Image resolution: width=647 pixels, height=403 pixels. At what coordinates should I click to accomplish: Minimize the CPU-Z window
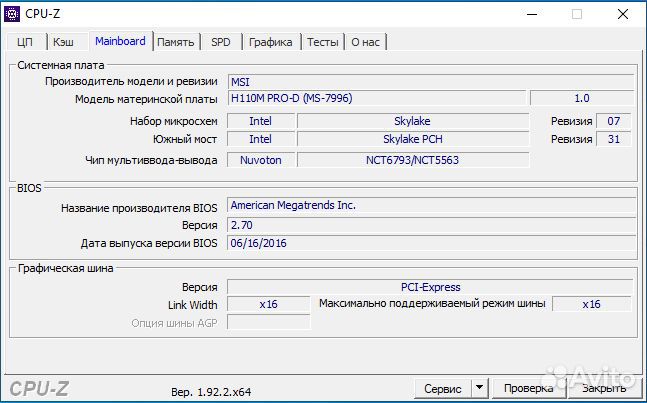point(532,14)
